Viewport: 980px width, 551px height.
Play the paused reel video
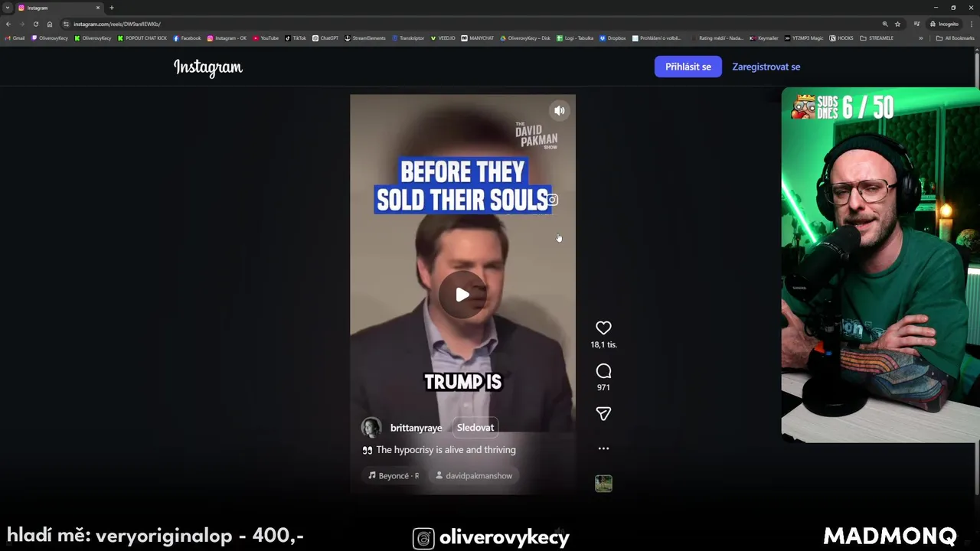[462, 295]
